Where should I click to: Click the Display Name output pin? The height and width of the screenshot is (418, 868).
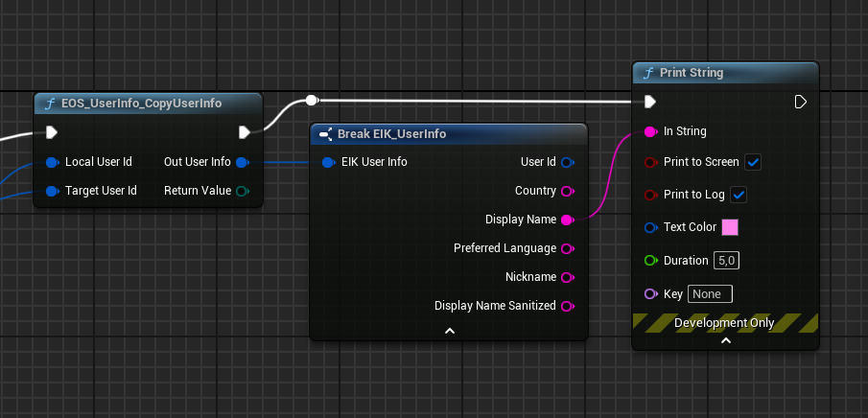tap(566, 220)
